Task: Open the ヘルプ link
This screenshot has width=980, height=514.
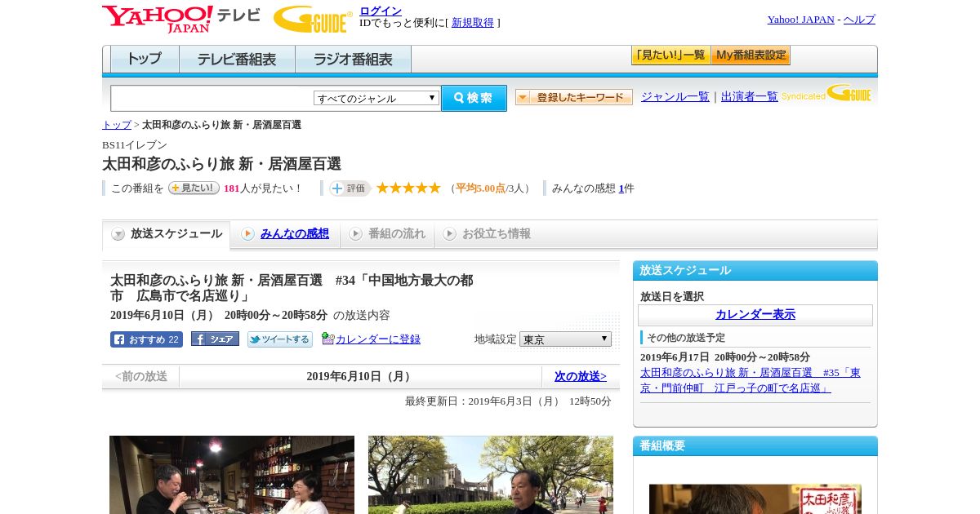Action: pos(859,20)
